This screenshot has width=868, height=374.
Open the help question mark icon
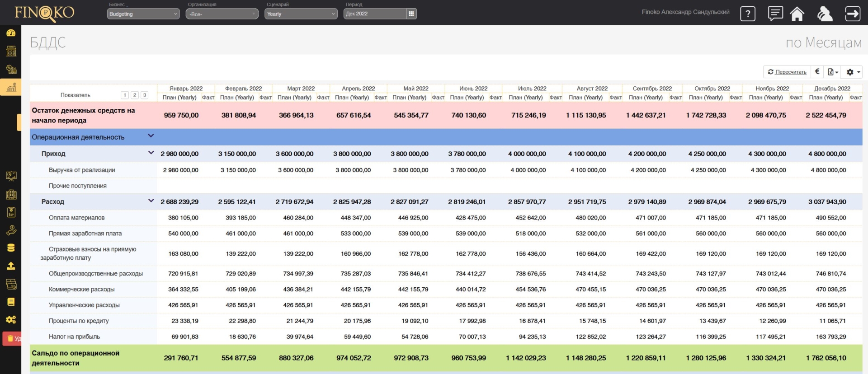click(x=748, y=14)
